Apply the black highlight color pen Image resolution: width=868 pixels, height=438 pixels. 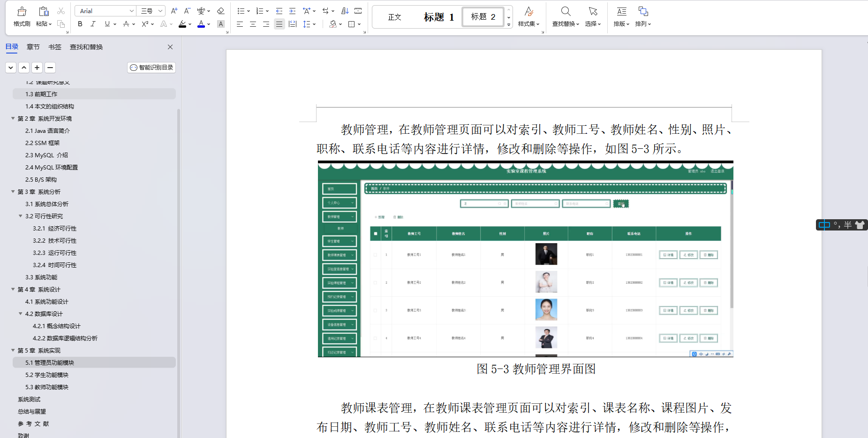182,24
